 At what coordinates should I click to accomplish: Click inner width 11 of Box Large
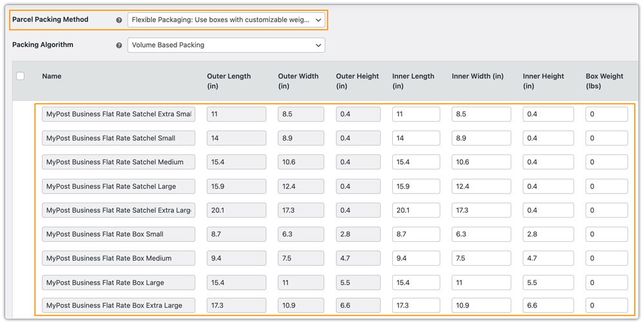pos(481,282)
